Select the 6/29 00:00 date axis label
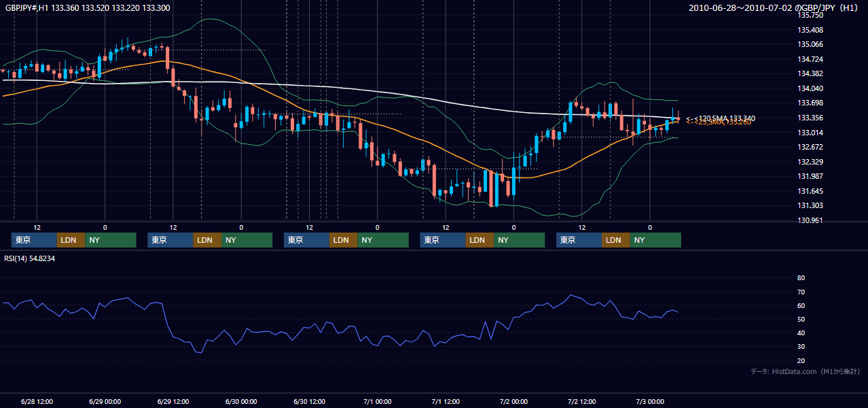This screenshot has height=408, width=868. (105, 401)
